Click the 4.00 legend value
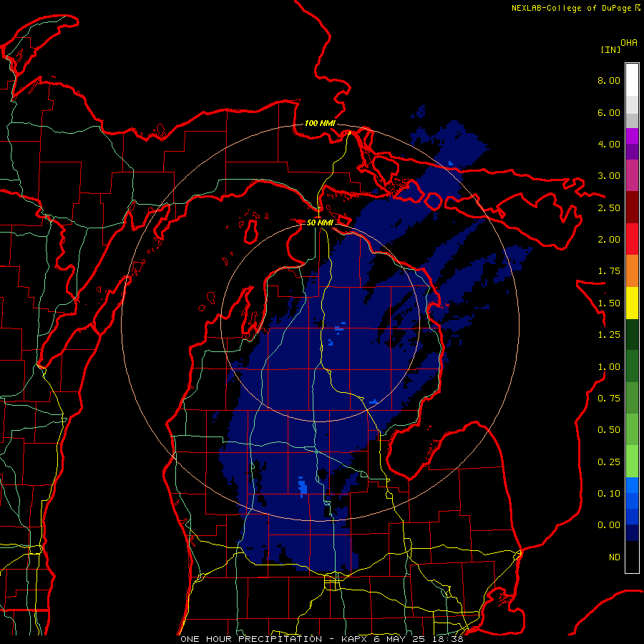644x644 pixels. (x=609, y=144)
